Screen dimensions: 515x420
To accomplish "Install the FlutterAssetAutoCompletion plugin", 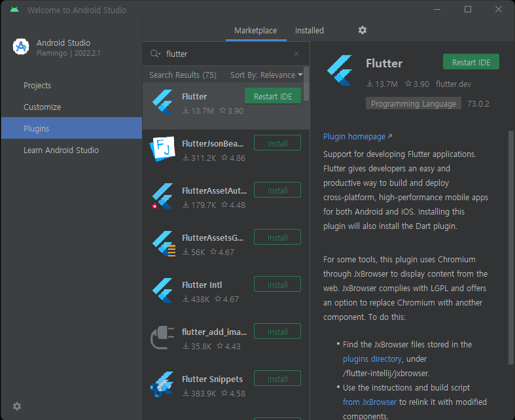I will [x=277, y=190].
